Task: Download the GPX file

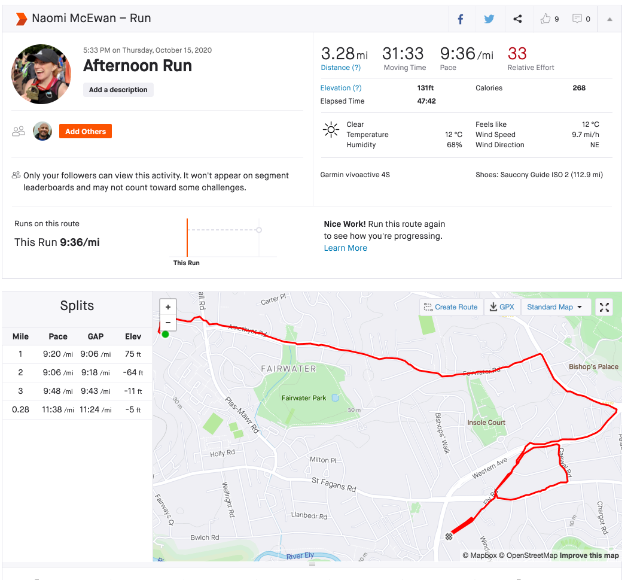Action: point(502,307)
